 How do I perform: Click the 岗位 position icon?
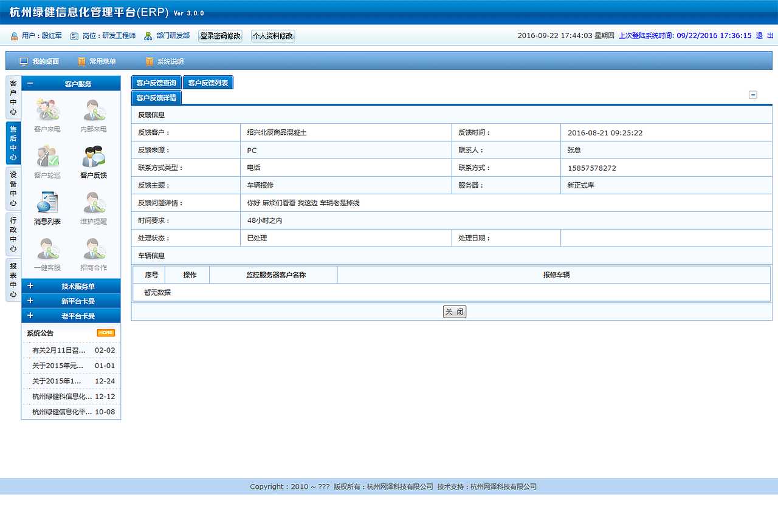(x=74, y=36)
